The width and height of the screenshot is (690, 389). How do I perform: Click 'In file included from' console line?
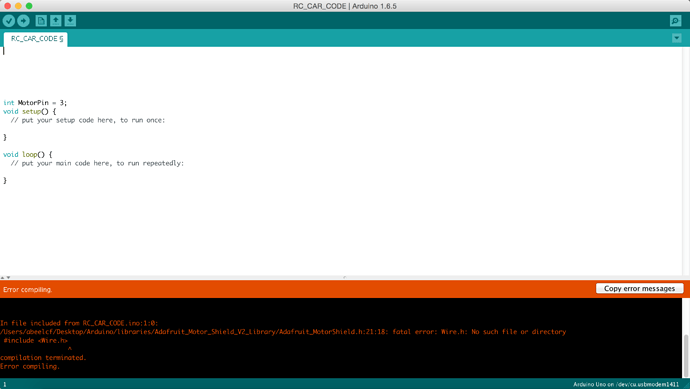(x=79, y=323)
